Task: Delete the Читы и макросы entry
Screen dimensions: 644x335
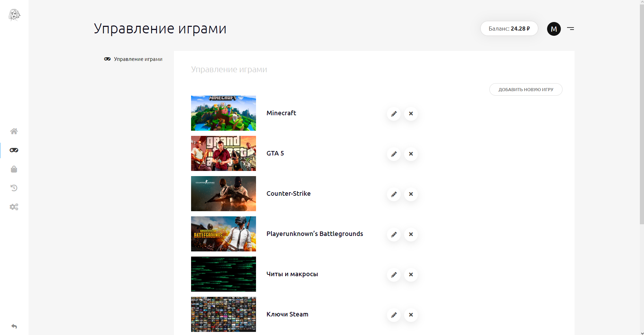Action: pyautogui.click(x=411, y=274)
